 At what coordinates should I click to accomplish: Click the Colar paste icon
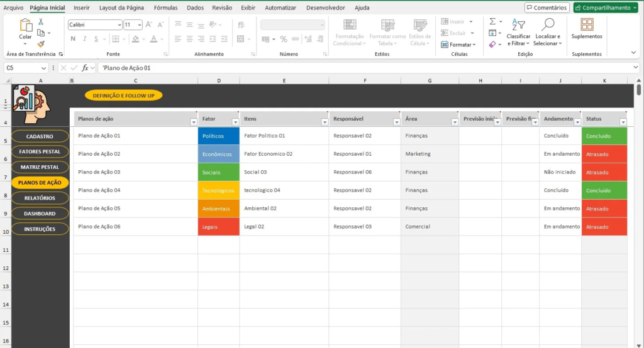(25, 26)
